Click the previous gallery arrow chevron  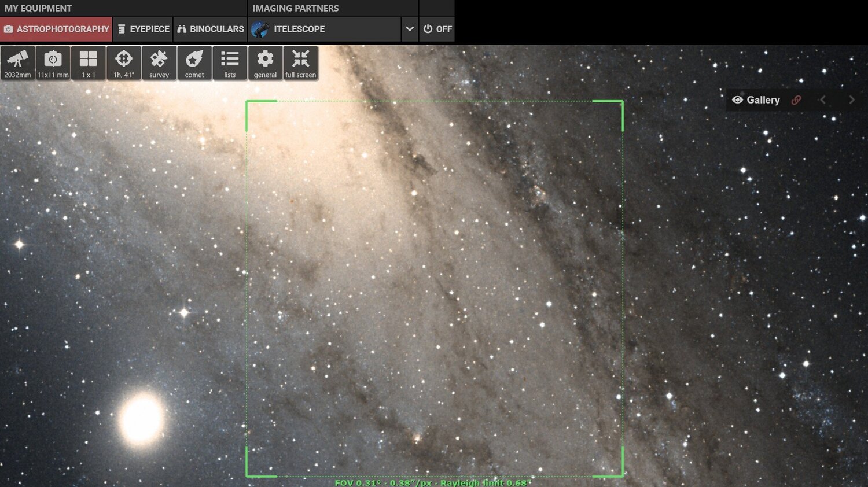tap(822, 99)
